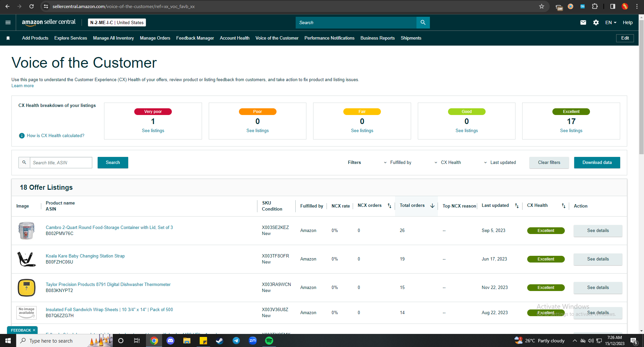This screenshot has height=347, width=644.
Task: Open File Explorer from the taskbar
Action: [187, 341]
